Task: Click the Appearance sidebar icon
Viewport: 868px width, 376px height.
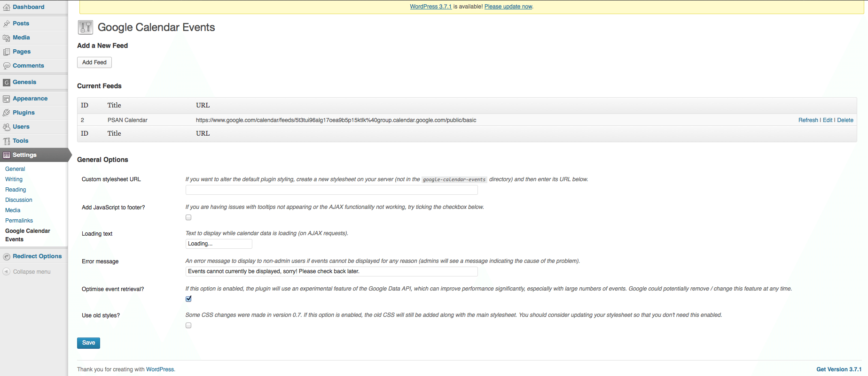Action: click(x=7, y=99)
